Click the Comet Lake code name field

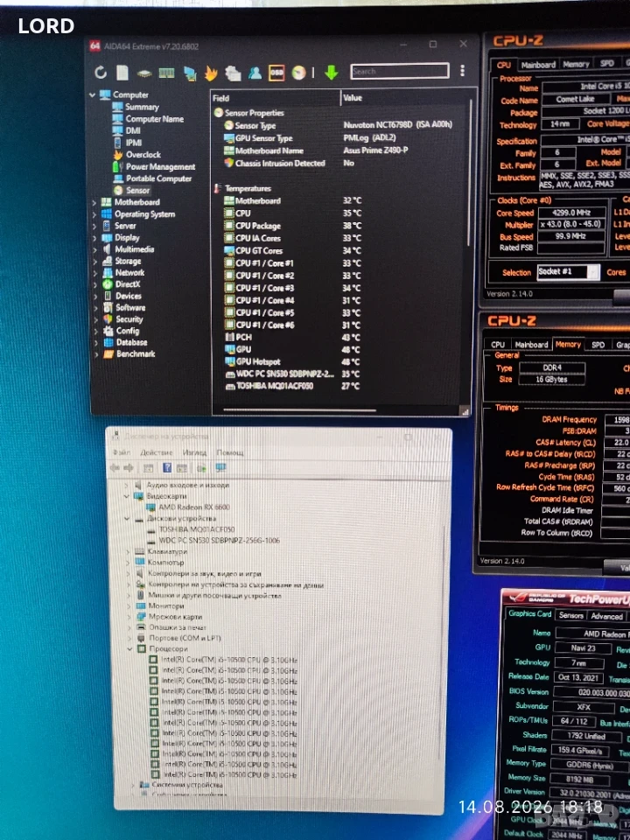(x=575, y=100)
